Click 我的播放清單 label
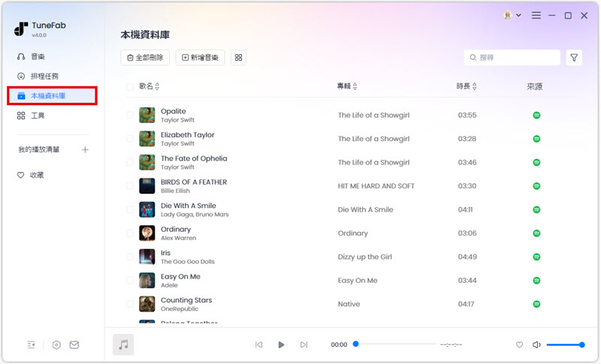 tap(39, 149)
